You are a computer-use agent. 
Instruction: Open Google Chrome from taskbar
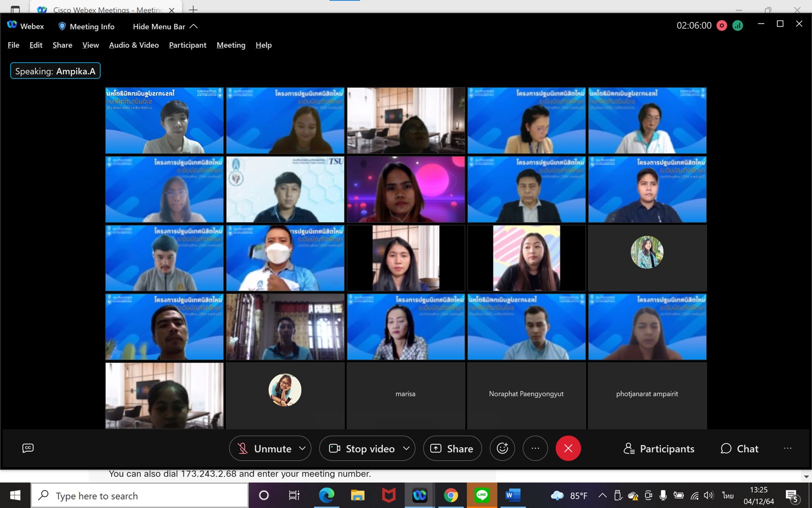(451, 495)
